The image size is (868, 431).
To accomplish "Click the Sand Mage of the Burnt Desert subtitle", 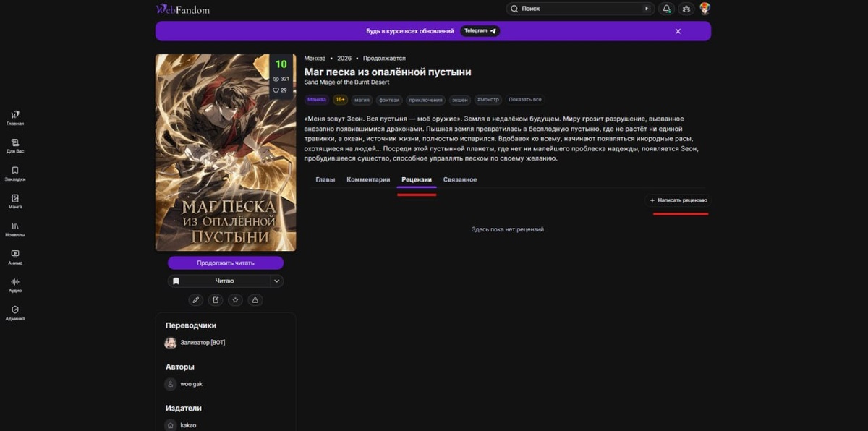I will 347,82.
